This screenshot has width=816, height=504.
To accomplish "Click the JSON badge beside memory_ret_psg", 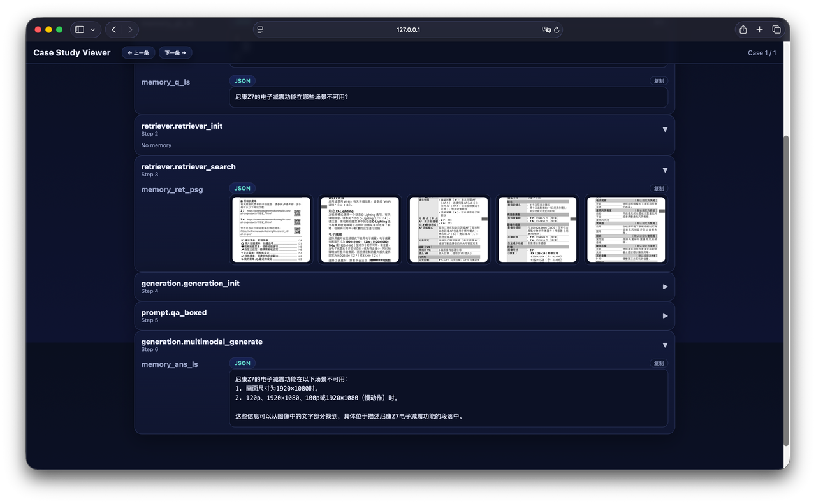I will [242, 188].
